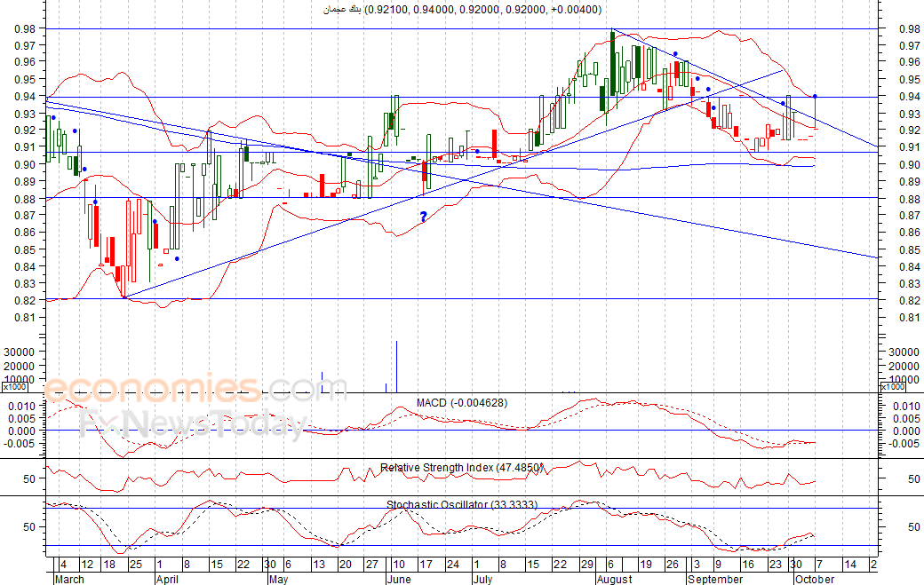
Task: Click the 30000 volume label on the left axis
Action: coord(20,352)
